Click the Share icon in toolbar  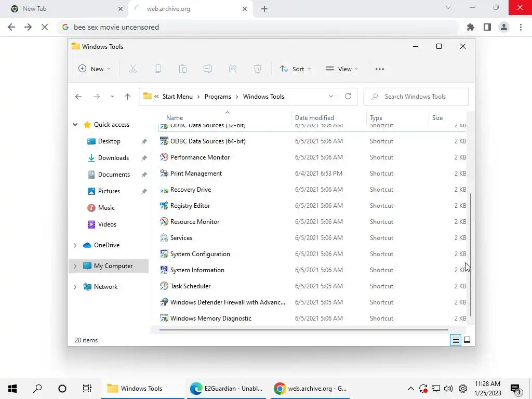[x=233, y=69]
